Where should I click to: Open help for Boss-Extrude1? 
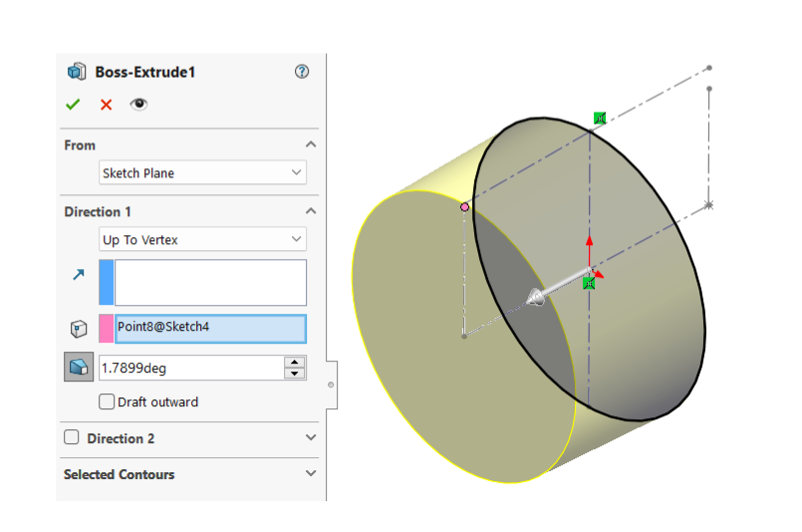point(303,72)
